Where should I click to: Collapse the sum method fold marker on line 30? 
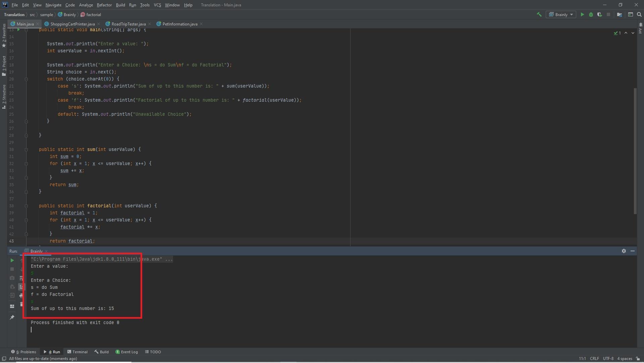click(x=26, y=150)
